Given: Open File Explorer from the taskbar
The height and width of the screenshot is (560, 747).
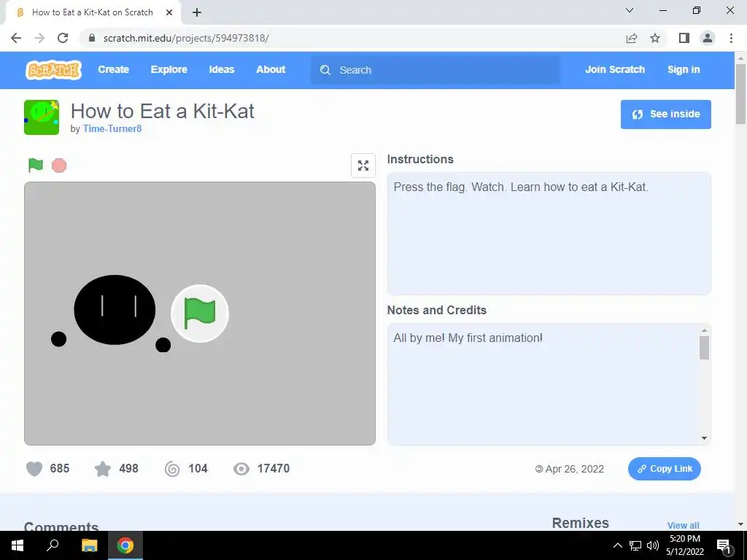Looking at the screenshot, I should 89,545.
